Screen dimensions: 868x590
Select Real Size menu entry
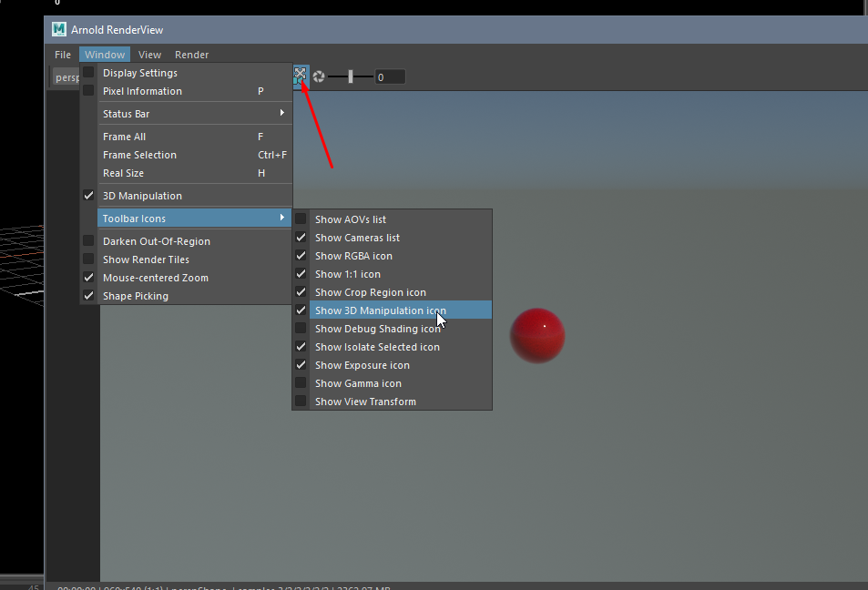186,173
